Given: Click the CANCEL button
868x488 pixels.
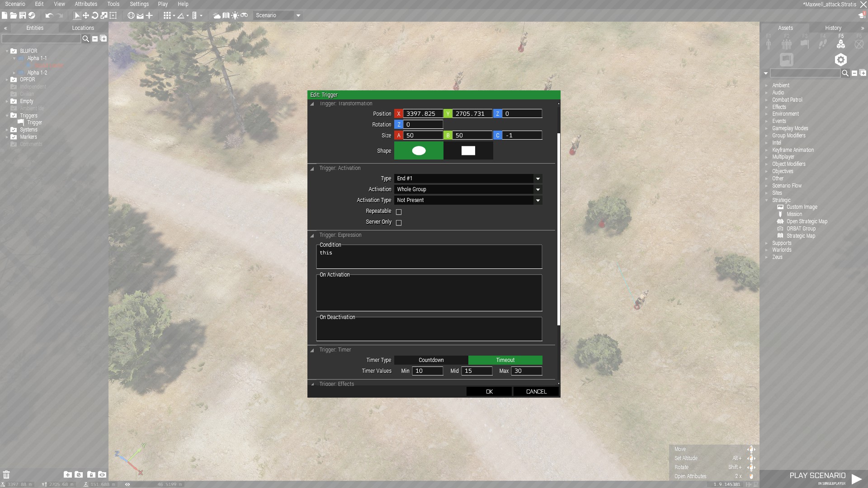Looking at the screenshot, I should point(536,391).
